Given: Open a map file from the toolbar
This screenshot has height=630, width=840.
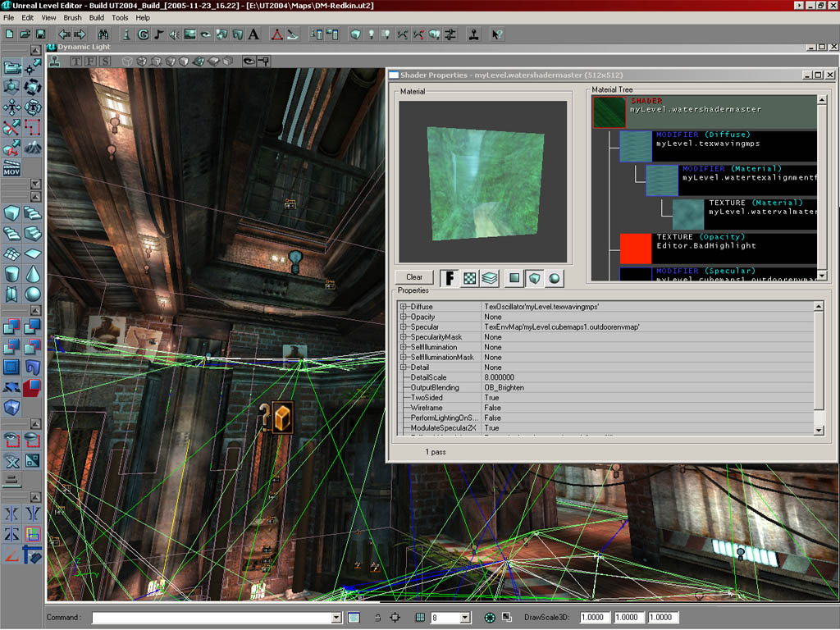Looking at the screenshot, I should point(25,34).
